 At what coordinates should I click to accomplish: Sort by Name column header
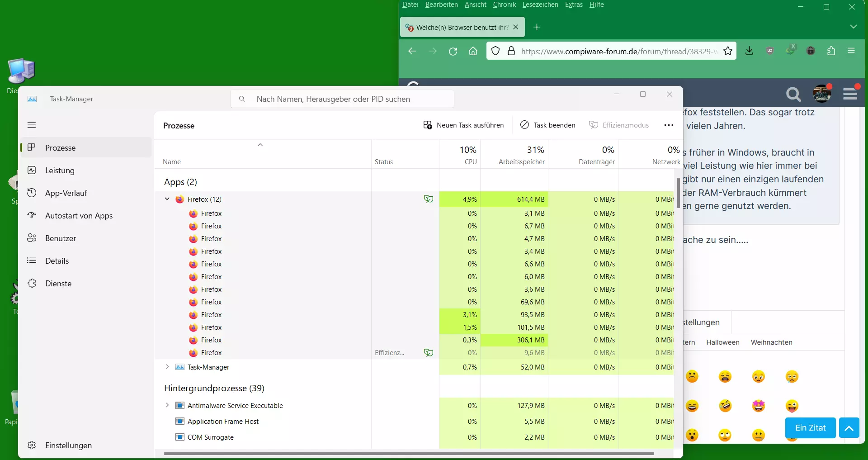(x=263, y=155)
